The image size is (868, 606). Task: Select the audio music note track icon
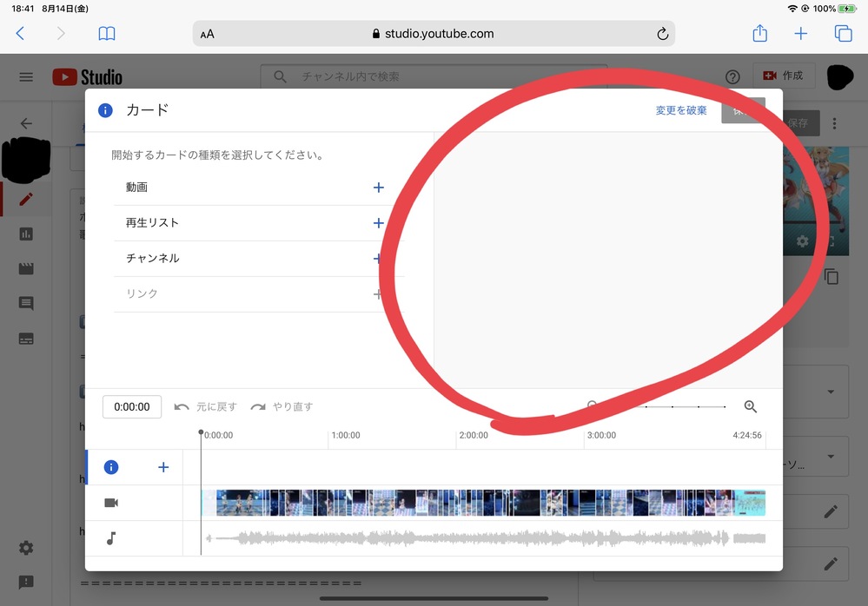(x=111, y=538)
